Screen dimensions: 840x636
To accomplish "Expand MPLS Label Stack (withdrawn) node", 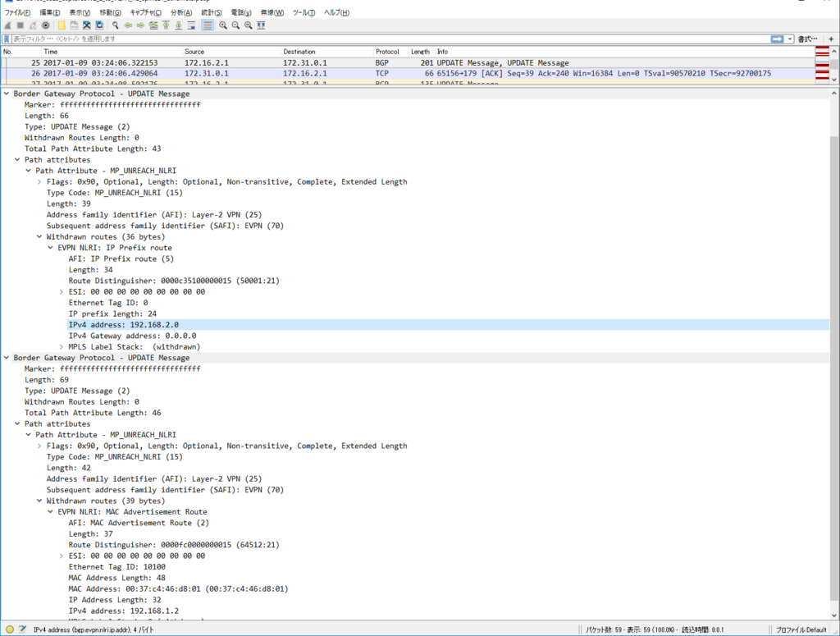I will (61, 346).
